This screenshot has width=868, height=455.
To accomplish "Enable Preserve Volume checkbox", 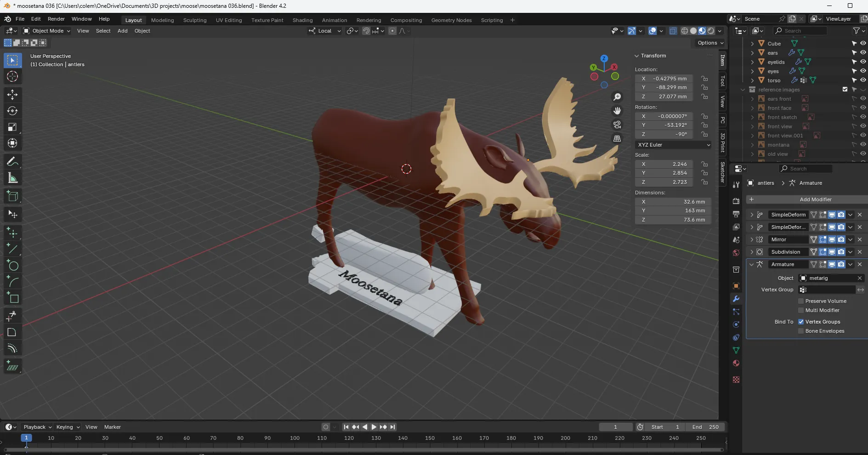I will tap(801, 301).
